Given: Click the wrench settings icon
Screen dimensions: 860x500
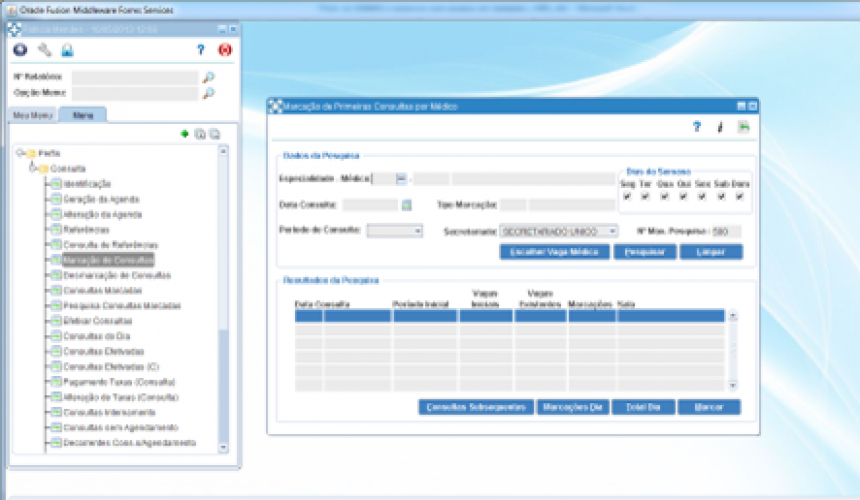Looking at the screenshot, I should [x=44, y=50].
